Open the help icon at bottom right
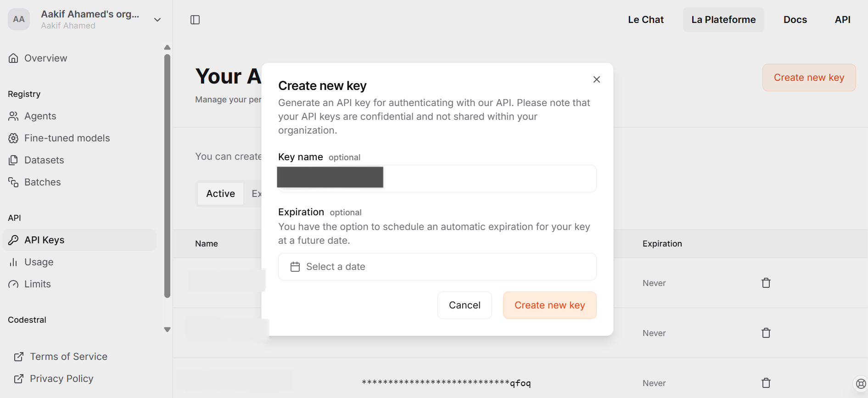This screenshot has width=868, height=398. (x=859, y=384)
